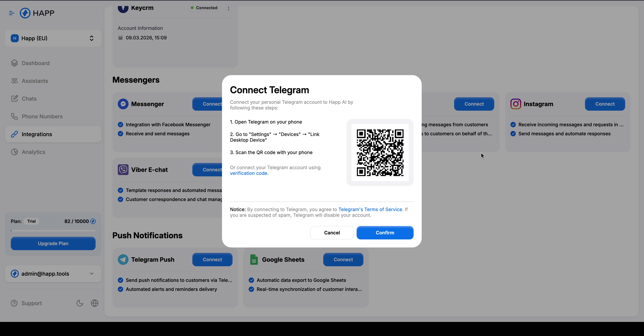Open Support via the question mark icon

pyautogui.click(x=14, y=303)
